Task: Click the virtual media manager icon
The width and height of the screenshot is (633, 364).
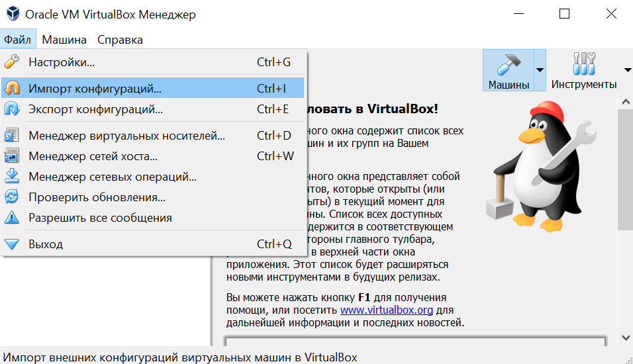Action: point(12,135)
